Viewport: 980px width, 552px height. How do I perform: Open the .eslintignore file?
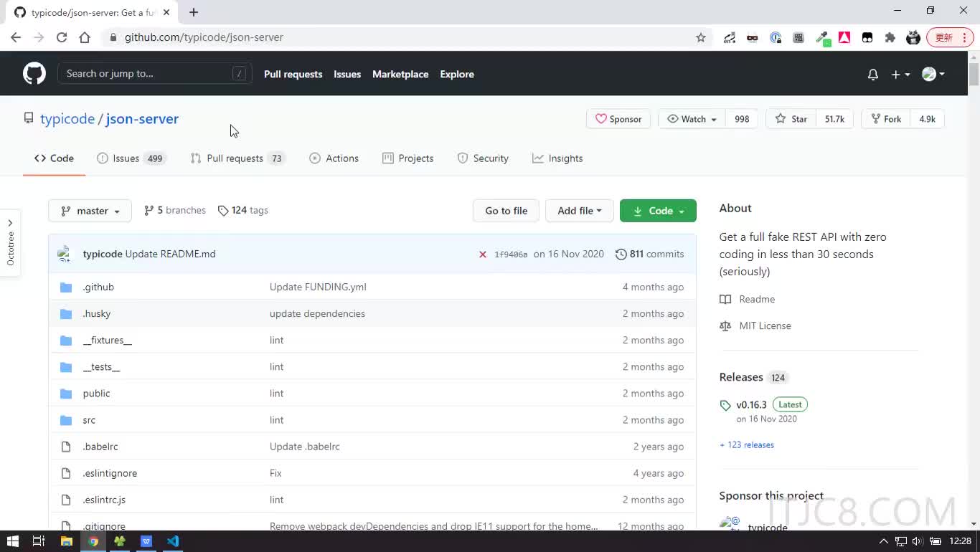pos(110,473)
